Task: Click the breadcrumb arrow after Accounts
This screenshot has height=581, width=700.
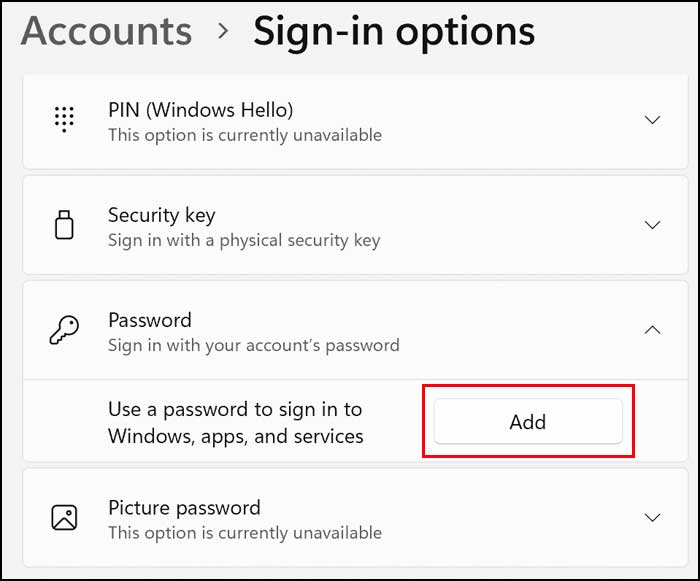Action: tap(222, 32)
